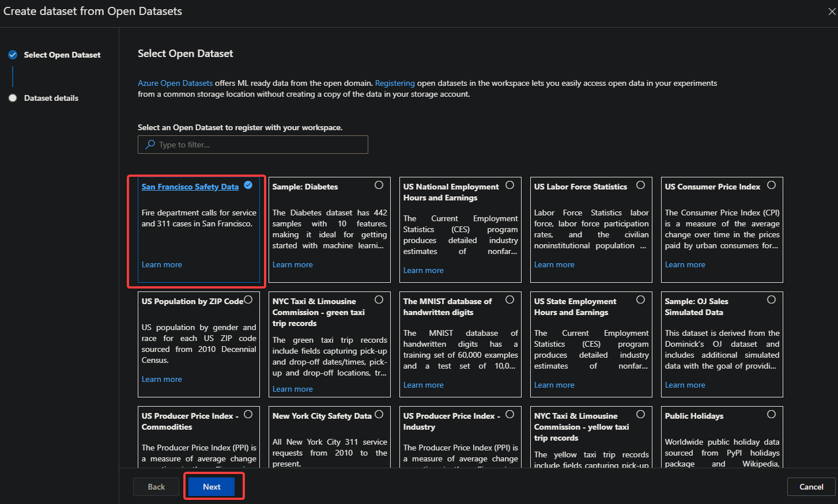Click the NYC yellow taxi trip records title
The width and height of the screenshot is (838, 504).
tap(582, 427)
